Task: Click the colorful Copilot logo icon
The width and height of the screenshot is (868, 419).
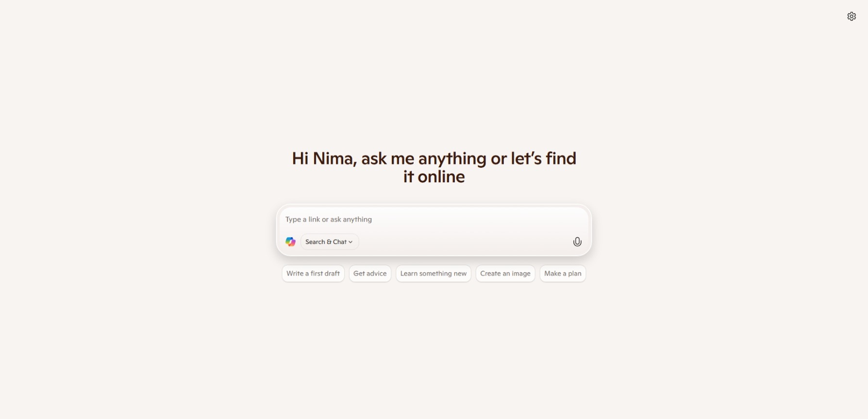Action: click(x=290, y=242)
